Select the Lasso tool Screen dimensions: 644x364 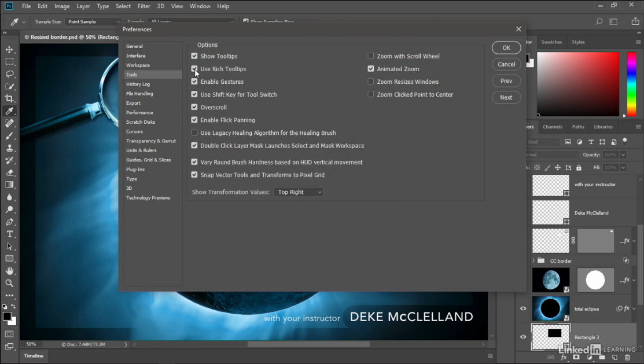coord(9,74)
